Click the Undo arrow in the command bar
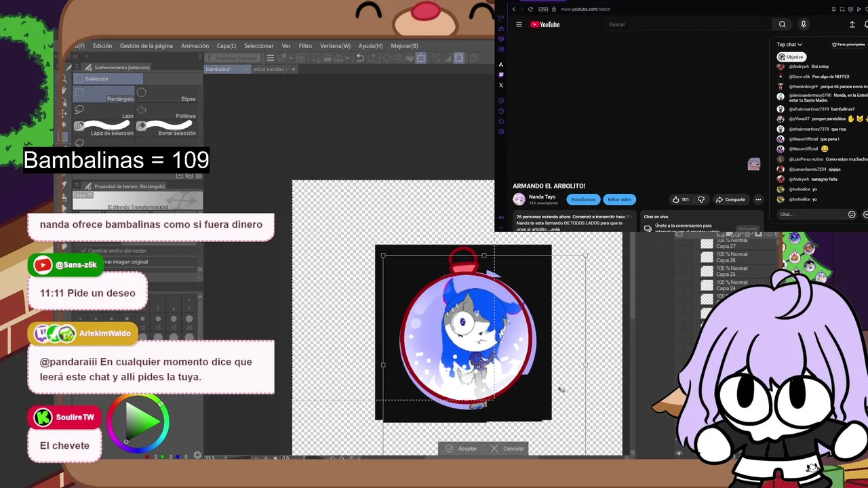The height and width of the screenshot is (488, 868). [x=360, y=58]
